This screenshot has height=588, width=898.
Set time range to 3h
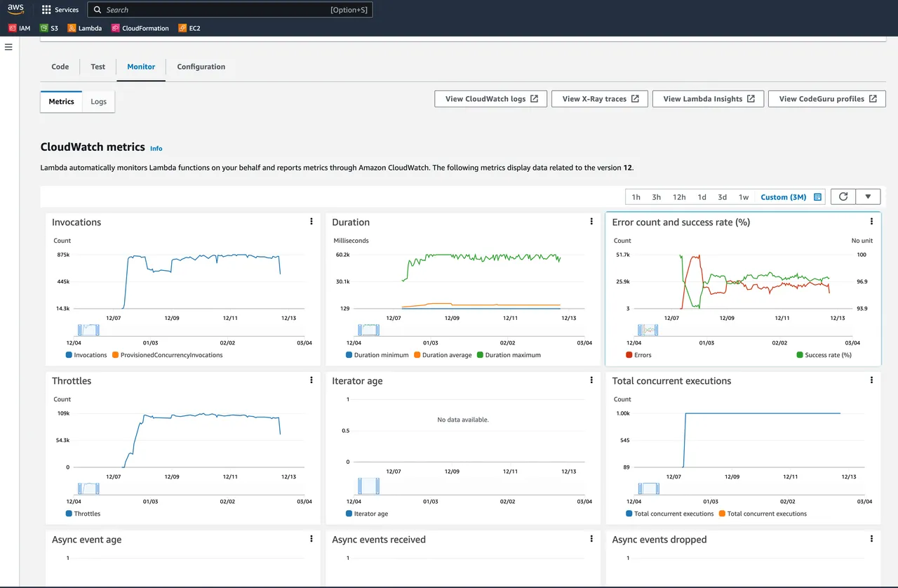[656, 197]
